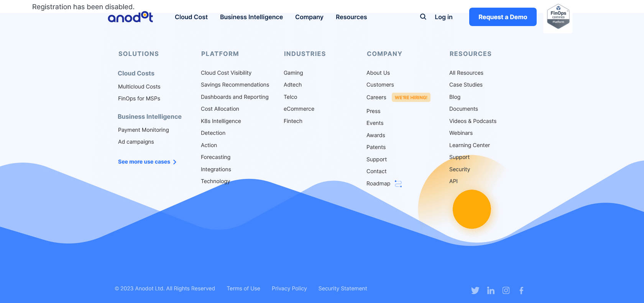Click the roadmap icon beside Roadmap
This screenshot has width=644, height=303.
pyautogui.click(x=398, y=184)
